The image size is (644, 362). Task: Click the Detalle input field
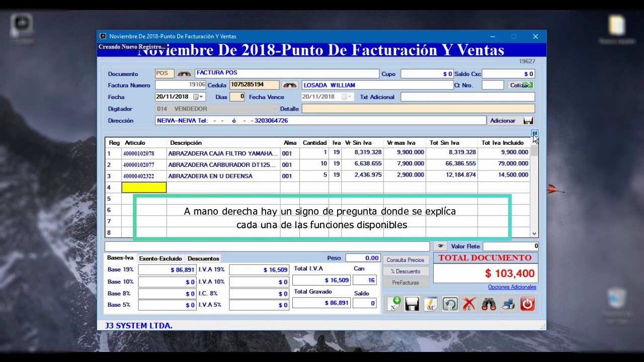(x=418, y=109)
